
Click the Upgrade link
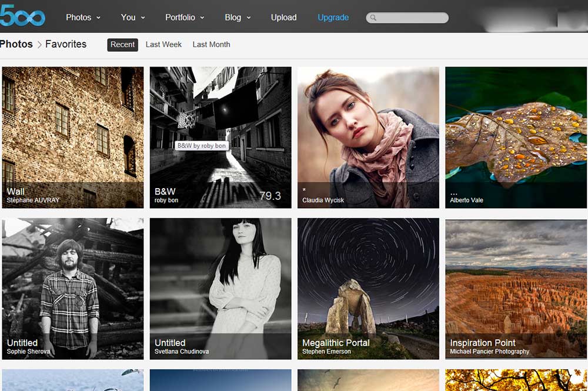tap(333, 18)
